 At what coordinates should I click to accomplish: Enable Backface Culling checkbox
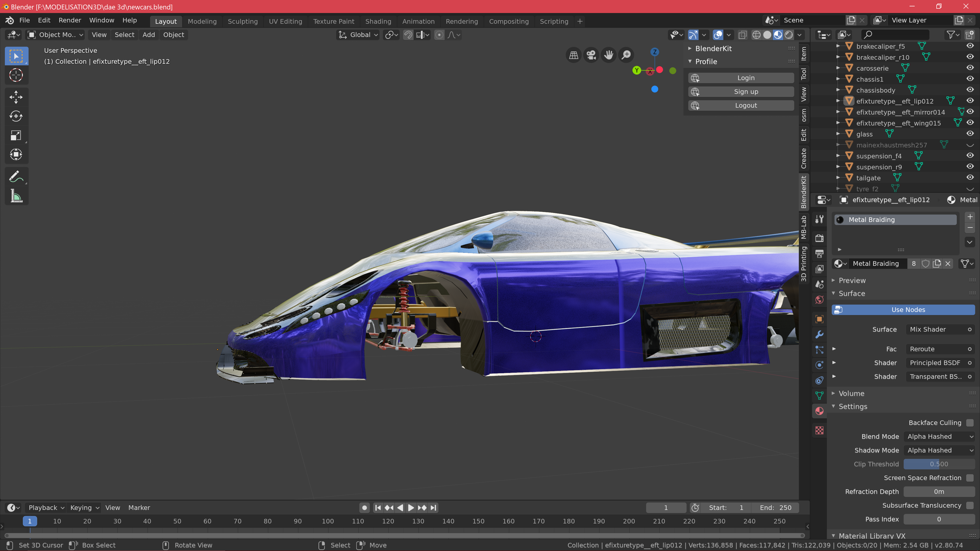click(970, 423)
